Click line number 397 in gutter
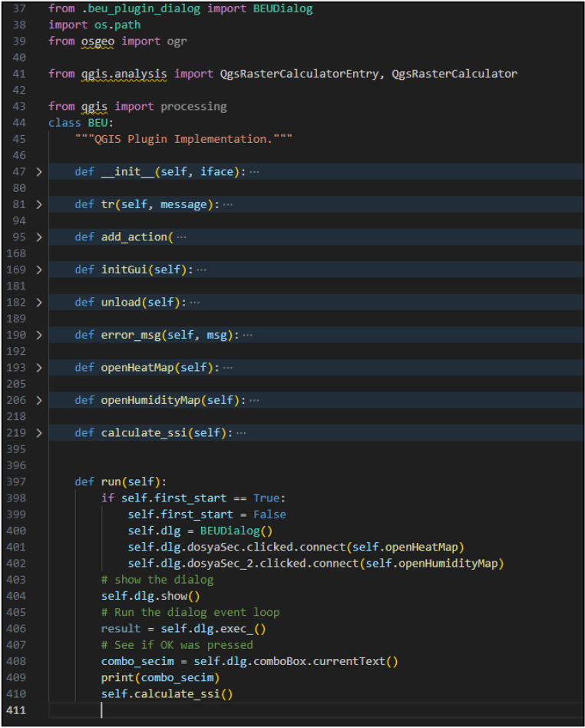The width and height of the screenshot is (585, 728). point(16,481)
